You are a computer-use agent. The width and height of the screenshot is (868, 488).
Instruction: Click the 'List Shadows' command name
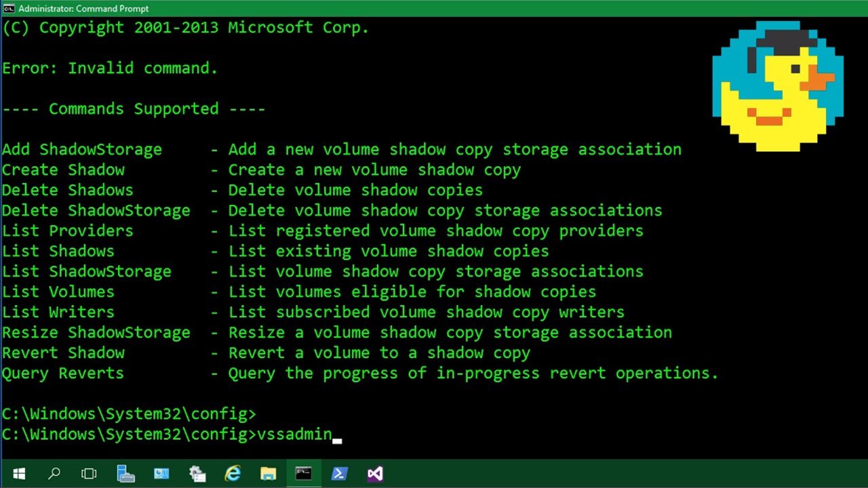point(58,251)
